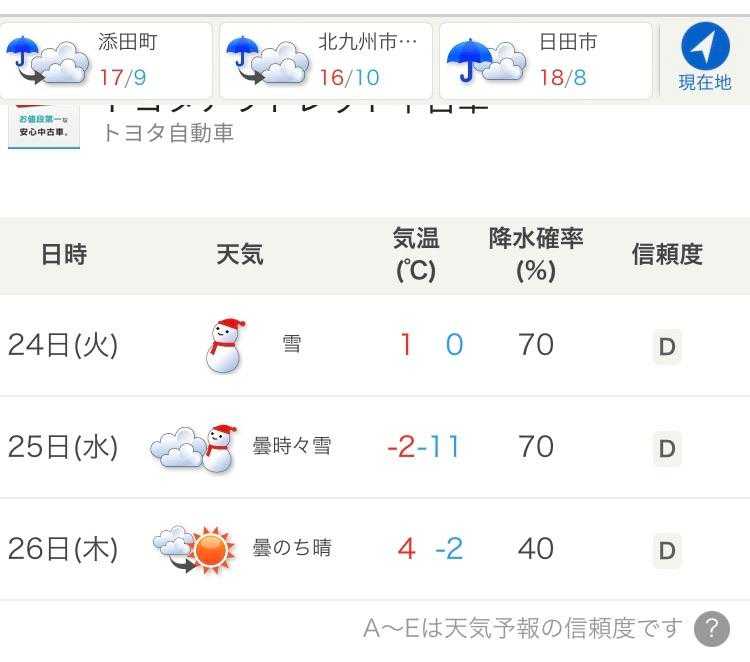Select the 北九州市 16/10 location card
Image resolution: width=750 pixels, height=662 pixels.
point(326,60)
